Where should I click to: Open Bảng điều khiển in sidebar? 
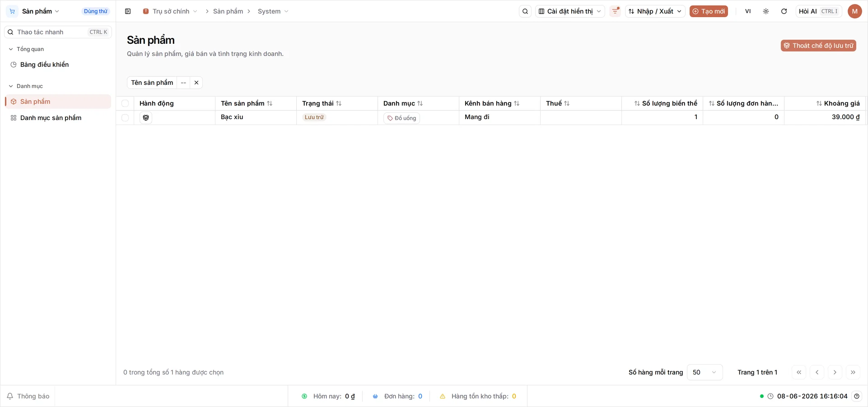pyautogui.click(x=58, y=65)
